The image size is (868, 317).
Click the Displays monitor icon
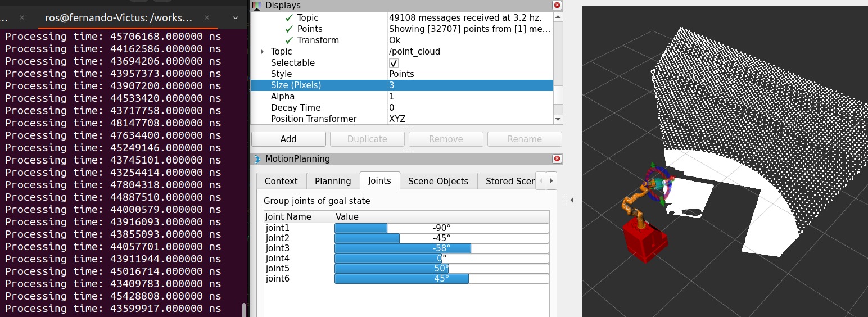(x=257, y=6)
